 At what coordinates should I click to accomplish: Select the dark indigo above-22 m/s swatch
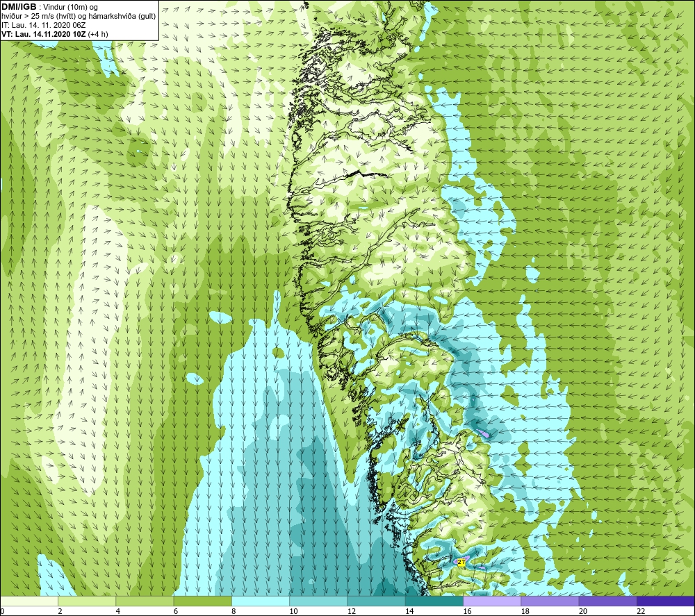point(666,601)
